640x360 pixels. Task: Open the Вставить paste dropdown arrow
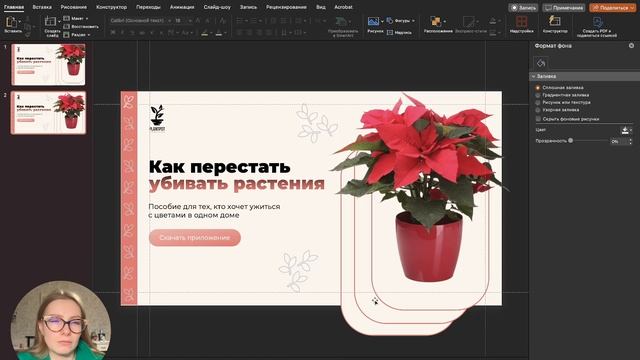coord(20,21)
